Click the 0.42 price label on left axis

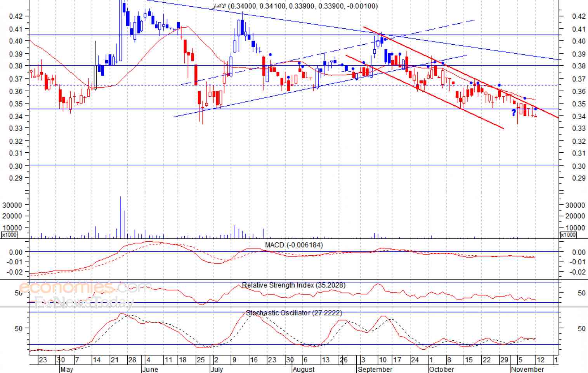(16, 16)
